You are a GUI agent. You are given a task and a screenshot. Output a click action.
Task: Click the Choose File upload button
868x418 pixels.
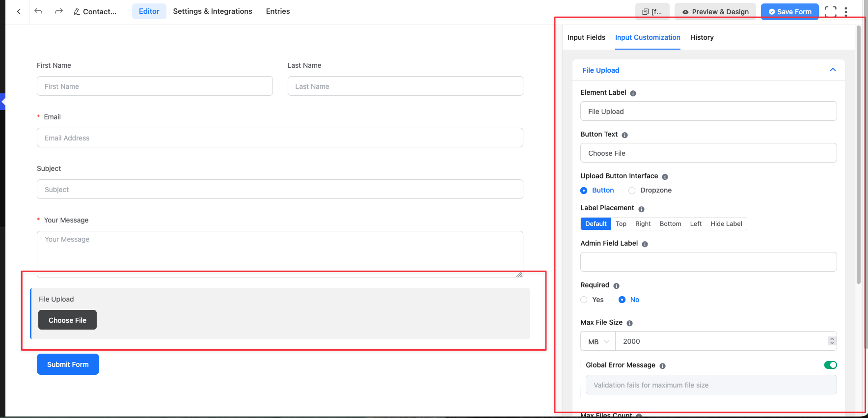67,320
